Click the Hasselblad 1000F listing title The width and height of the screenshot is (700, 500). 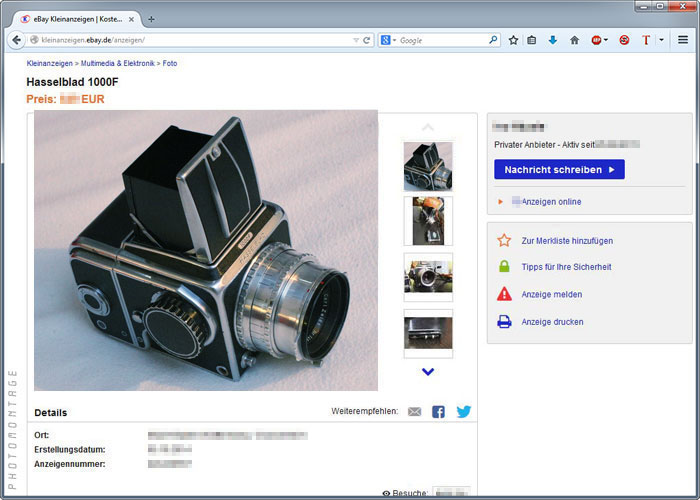click(72, 82)
